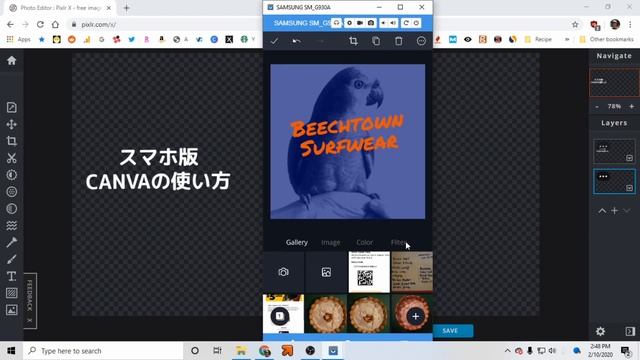Select the Text tool in Pixlr sidebar
Screen dimensions: 640x360
11,276
